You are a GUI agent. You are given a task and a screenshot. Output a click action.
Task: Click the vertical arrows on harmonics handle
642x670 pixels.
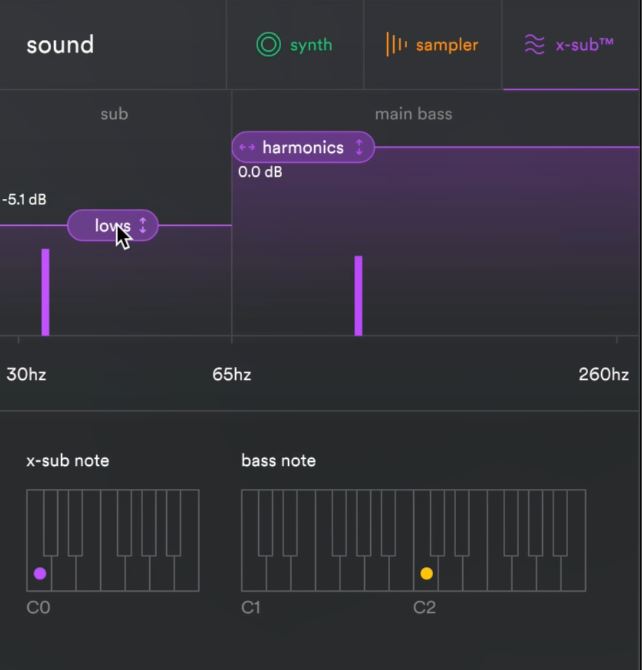[359, 147]
